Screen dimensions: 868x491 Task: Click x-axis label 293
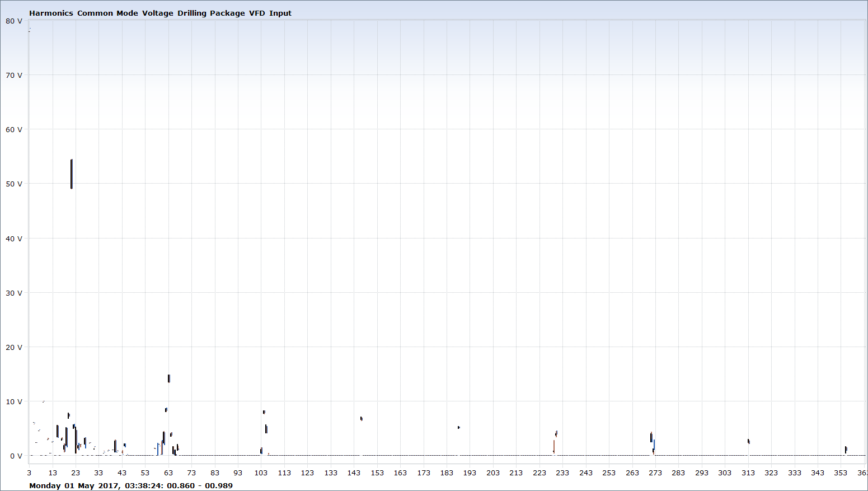(702, 473)
